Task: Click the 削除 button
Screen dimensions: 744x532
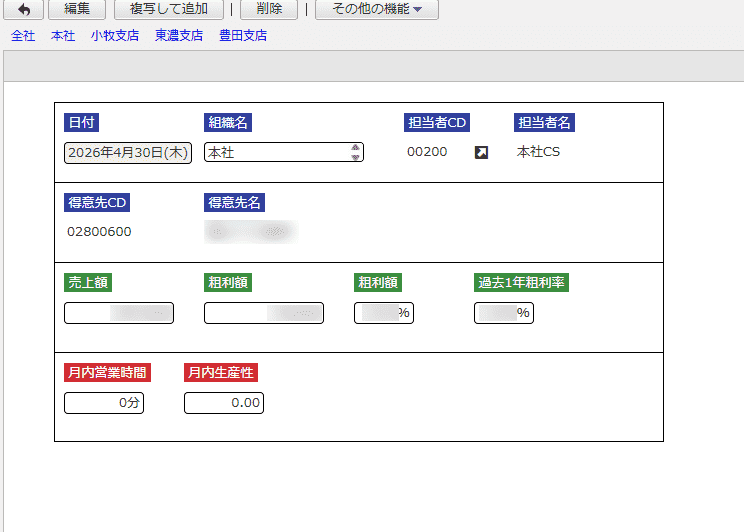Action: tap(269, 9)
